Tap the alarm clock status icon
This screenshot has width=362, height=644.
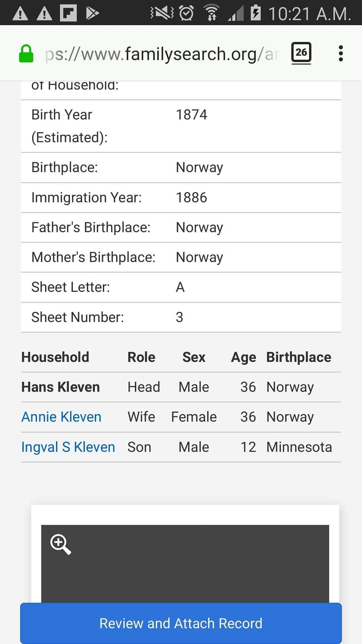click(186, 13)
